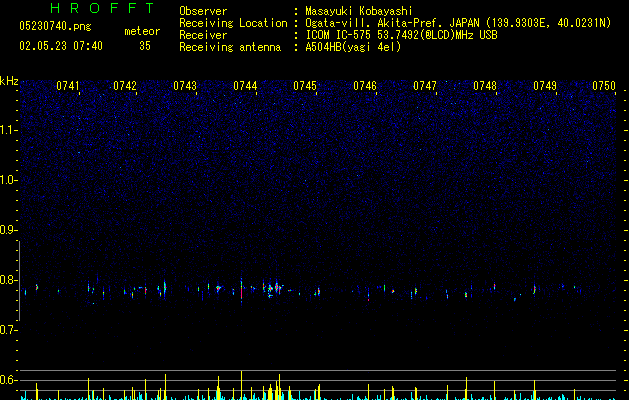
Task: Click the Receiving antenna label
Action: coord(230,47)
